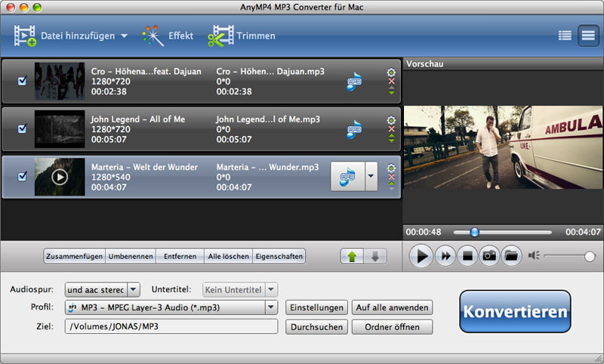
Task: Open the Audiospur dropdown
Action: point(133,289)
